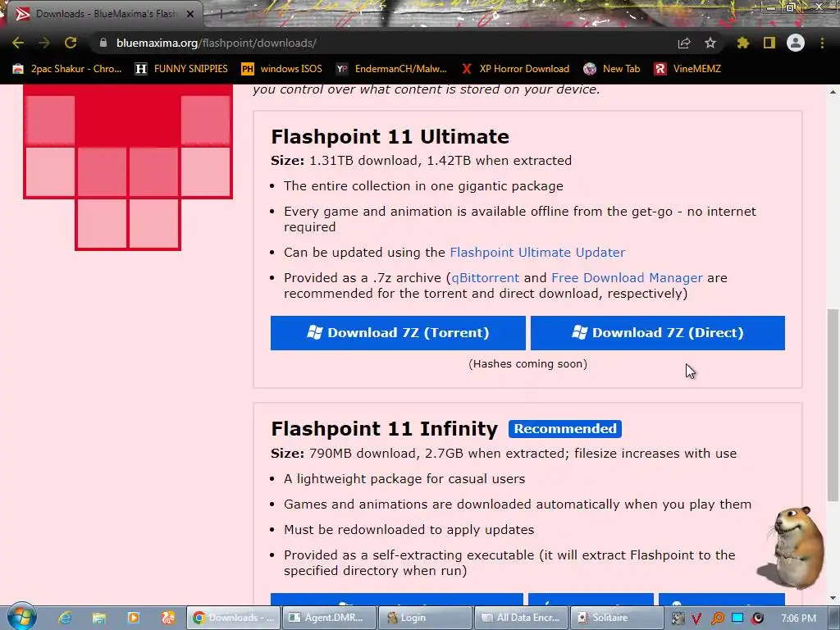The image size is (840, 630).
Task: Open the New Tab bookmark
Action: 612,69
